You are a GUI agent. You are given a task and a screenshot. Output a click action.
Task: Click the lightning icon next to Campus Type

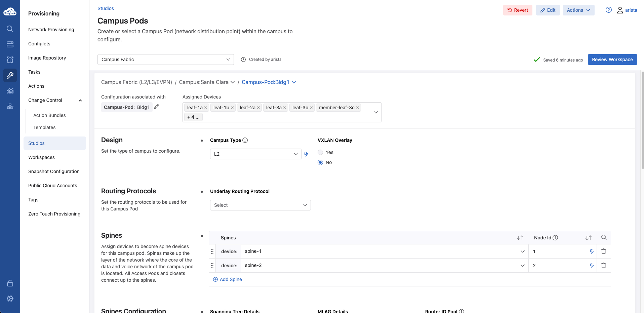pos(306,154)
